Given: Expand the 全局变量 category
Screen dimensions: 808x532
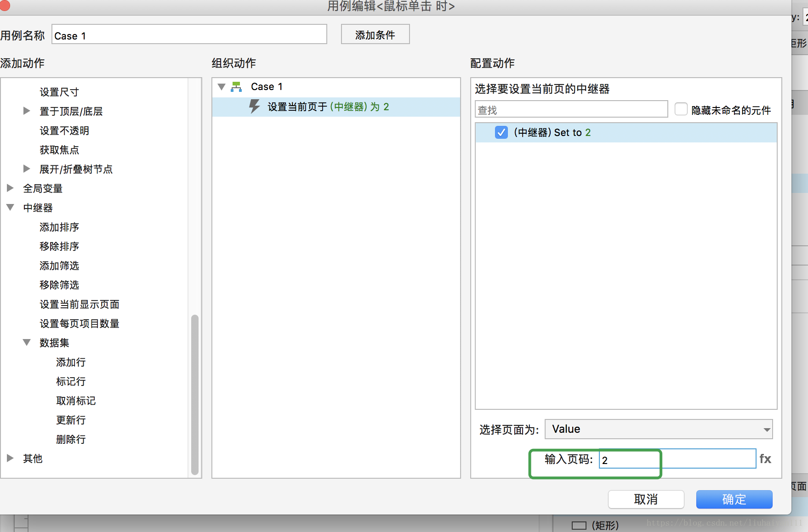Looking at the screenshot, I should pos(10,188).
